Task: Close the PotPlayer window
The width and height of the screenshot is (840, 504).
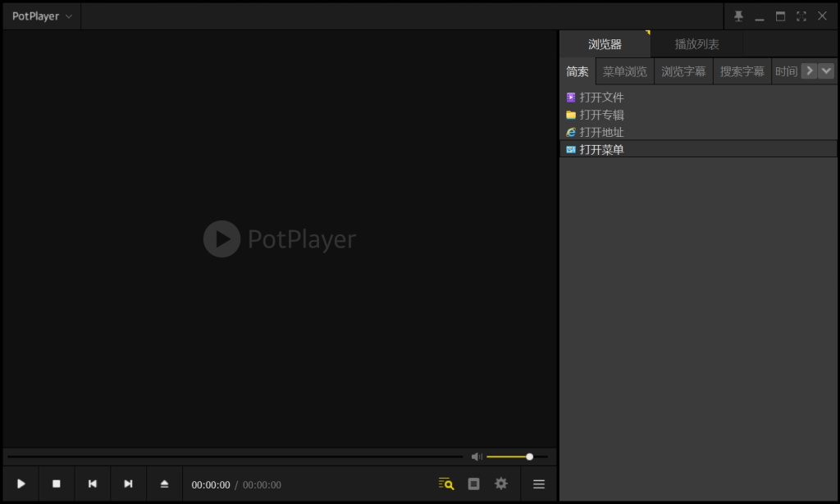Action: point(822,16)
